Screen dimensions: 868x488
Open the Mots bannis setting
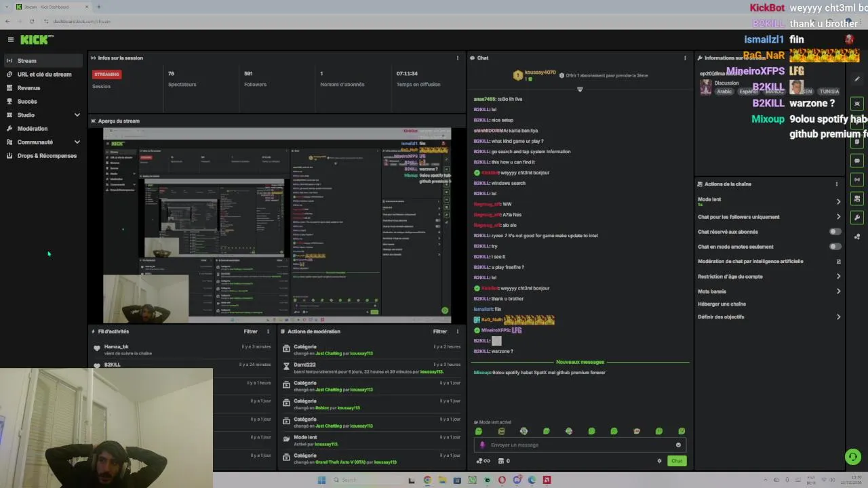tap(769, 291)
